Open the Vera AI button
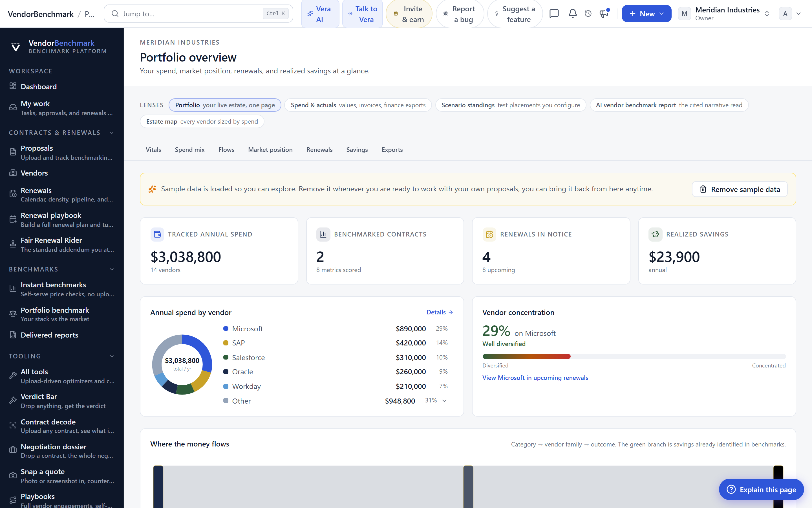The image size is (812, 508). (320, 14)
